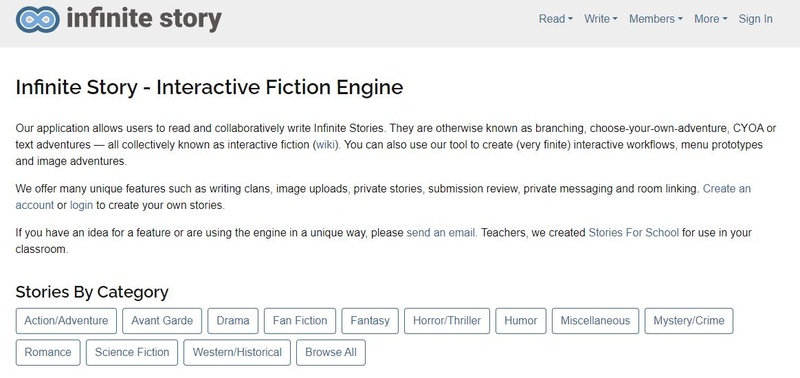Click the send an email link
The height and width of the screenshot is (378, 800).
441,233
